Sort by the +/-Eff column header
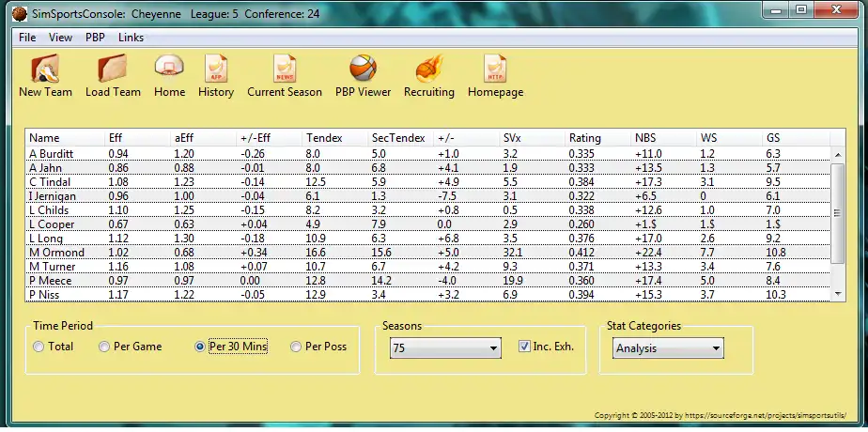Image resolution: width=868 pixels, height=432 pixels. point(269,138)
